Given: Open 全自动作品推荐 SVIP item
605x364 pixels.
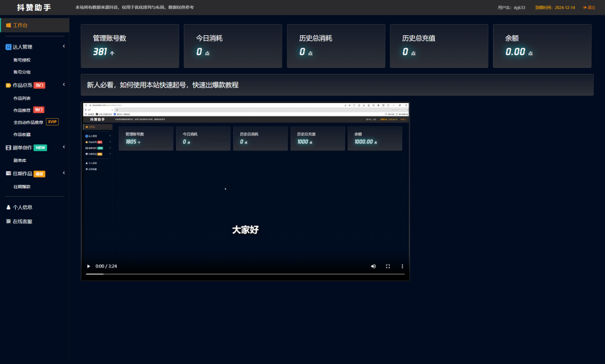Looking at the screenshot, I should coord(28,122).
